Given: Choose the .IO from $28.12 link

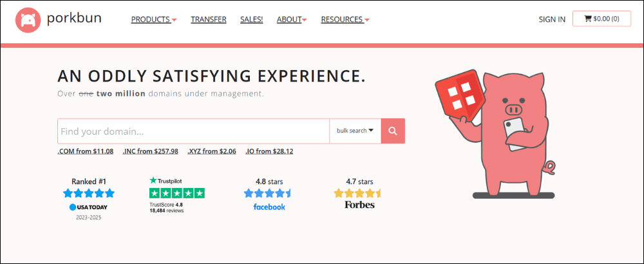Looking at the screenshot, I should [x=269, y=151].
